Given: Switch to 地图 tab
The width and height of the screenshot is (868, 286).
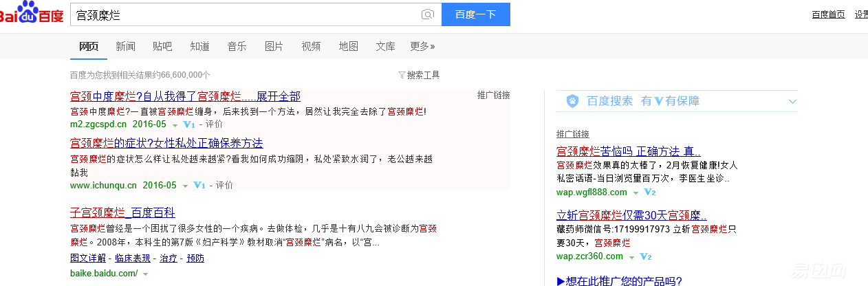Looking at the screenshot, I should [348, 46].
